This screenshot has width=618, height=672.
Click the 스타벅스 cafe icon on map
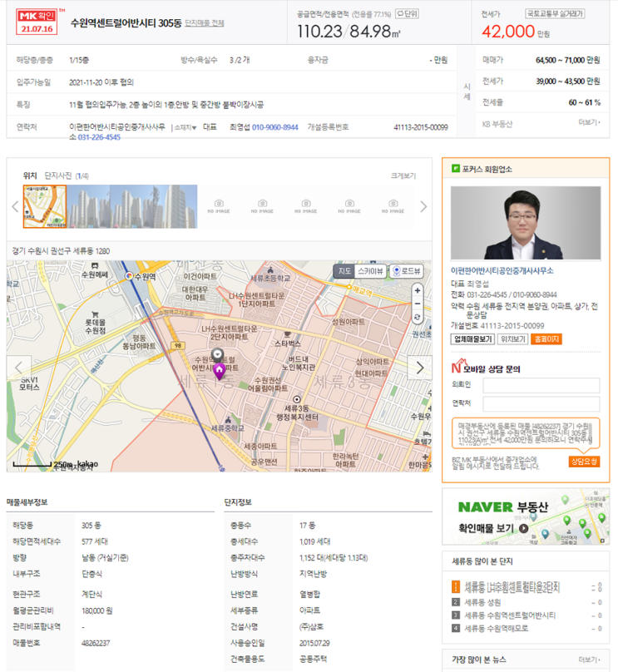pyautogui.click(x=288, y=334)
